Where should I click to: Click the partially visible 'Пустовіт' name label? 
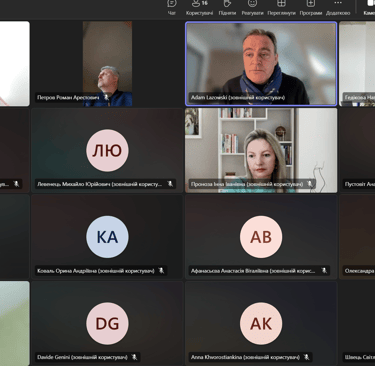pos(359,184)
